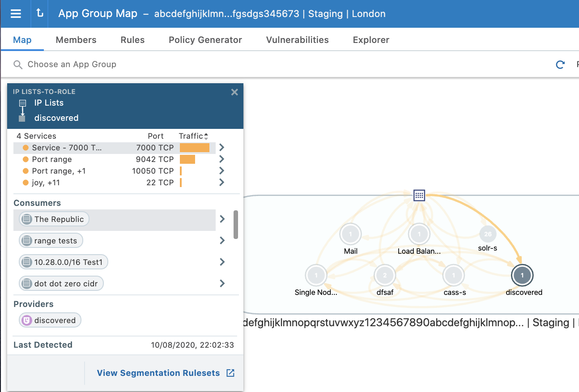
Task: Click the traffic bar for port 9042 TCP
Action: 188,159
